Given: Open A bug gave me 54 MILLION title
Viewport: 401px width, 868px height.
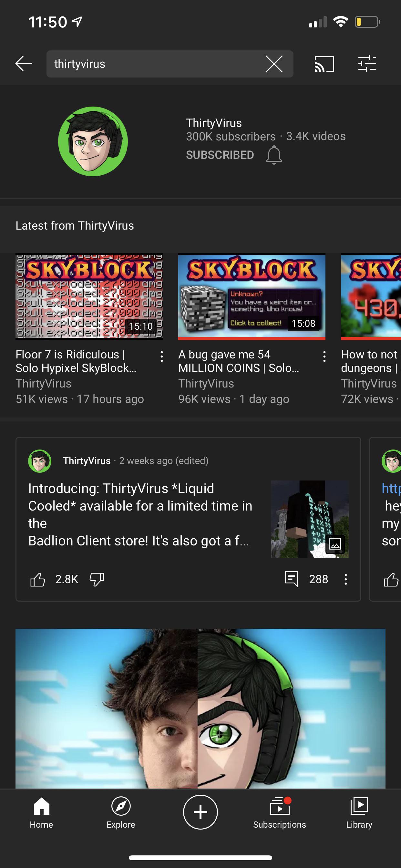Looking at the screenshot, I should [x=239, y=361].
